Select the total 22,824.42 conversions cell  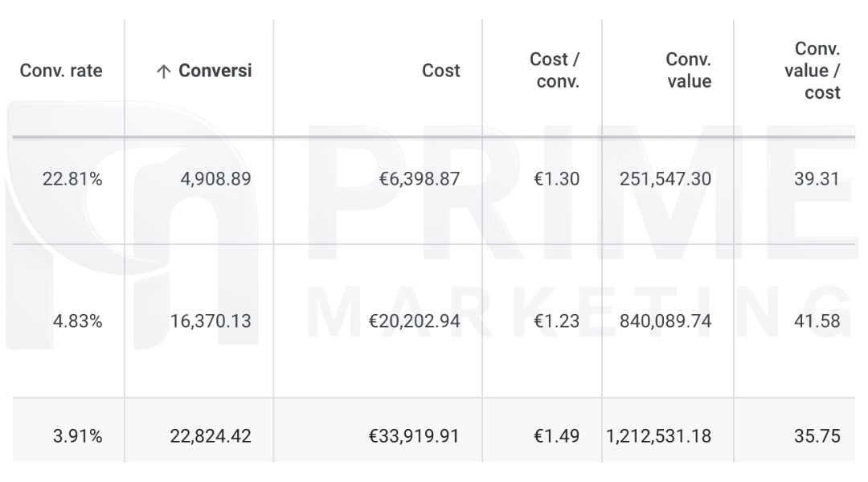[x=211, y=437]
